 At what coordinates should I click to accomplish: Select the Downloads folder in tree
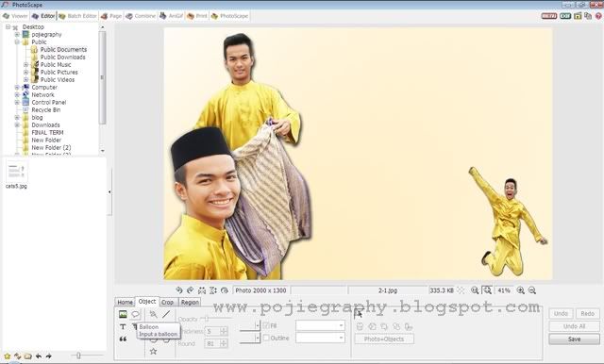45,125
